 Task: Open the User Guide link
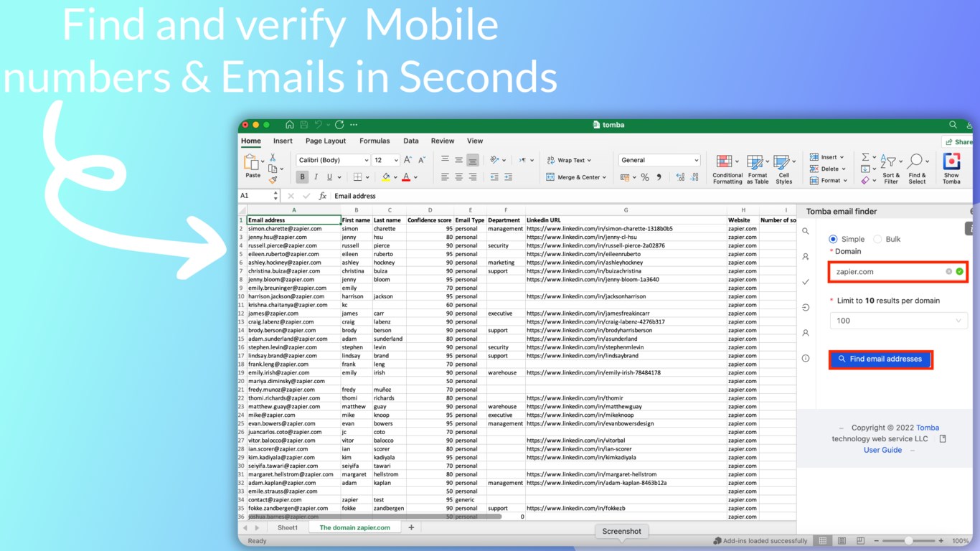882,450
